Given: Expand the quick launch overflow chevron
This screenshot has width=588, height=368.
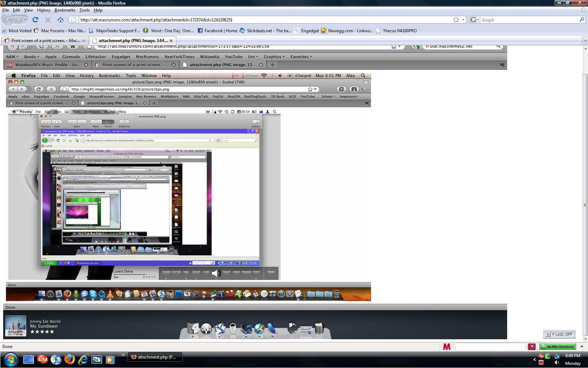Looking at the screenshot, I should [123, 355].
